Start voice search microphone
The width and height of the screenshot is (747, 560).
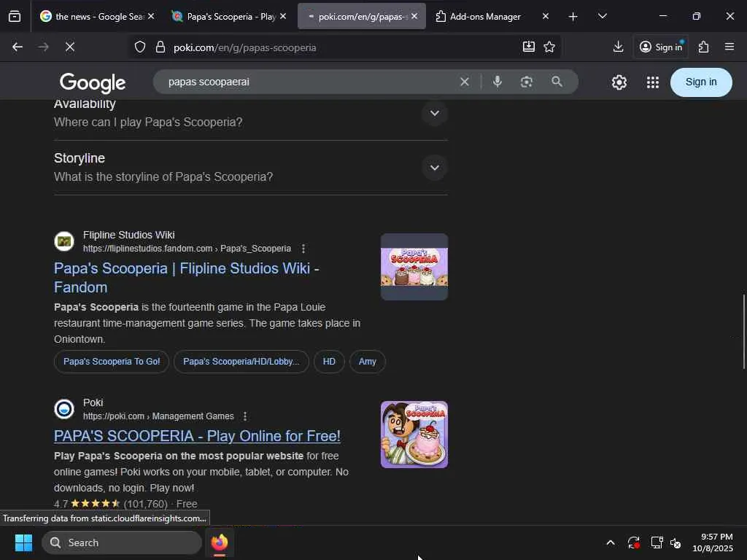click(x=497, y=82)
